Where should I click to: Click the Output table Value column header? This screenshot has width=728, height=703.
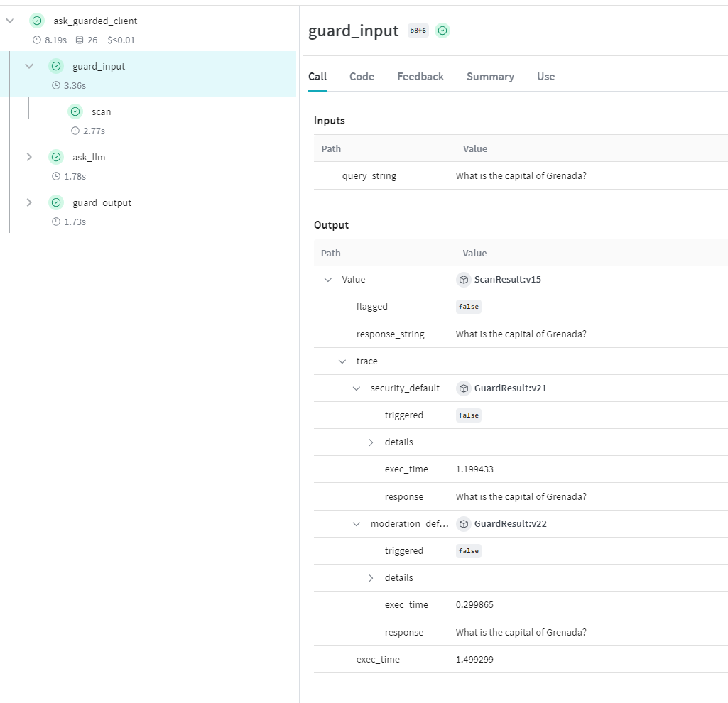474,253
